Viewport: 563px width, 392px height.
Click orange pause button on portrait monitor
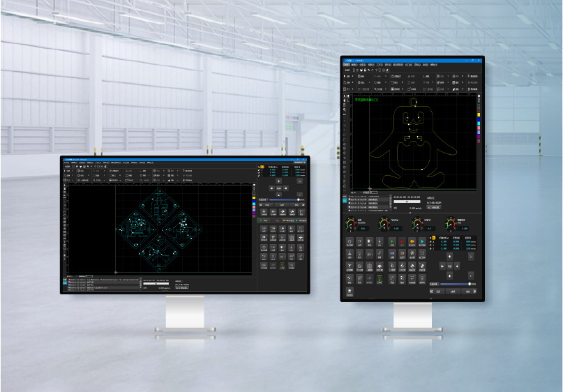(412, 241)
